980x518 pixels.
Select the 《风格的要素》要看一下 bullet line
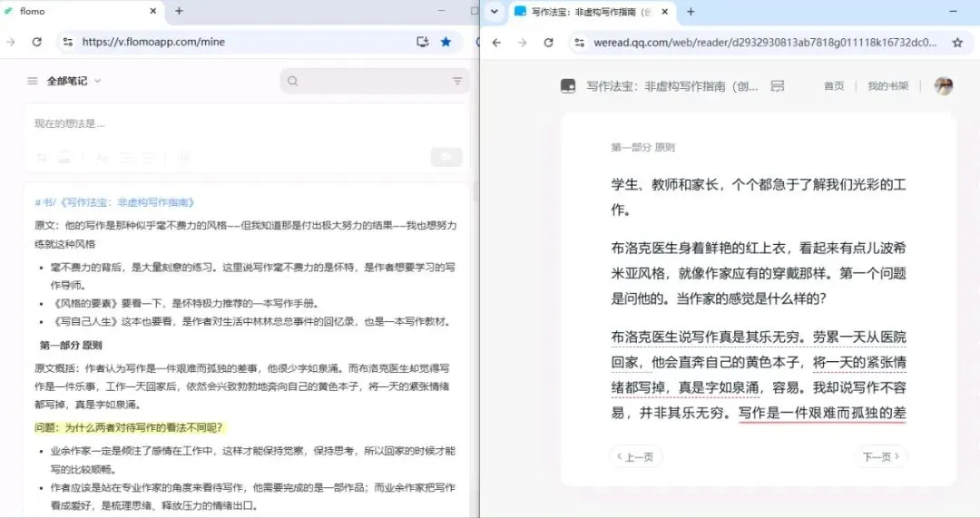click(186, 303)
